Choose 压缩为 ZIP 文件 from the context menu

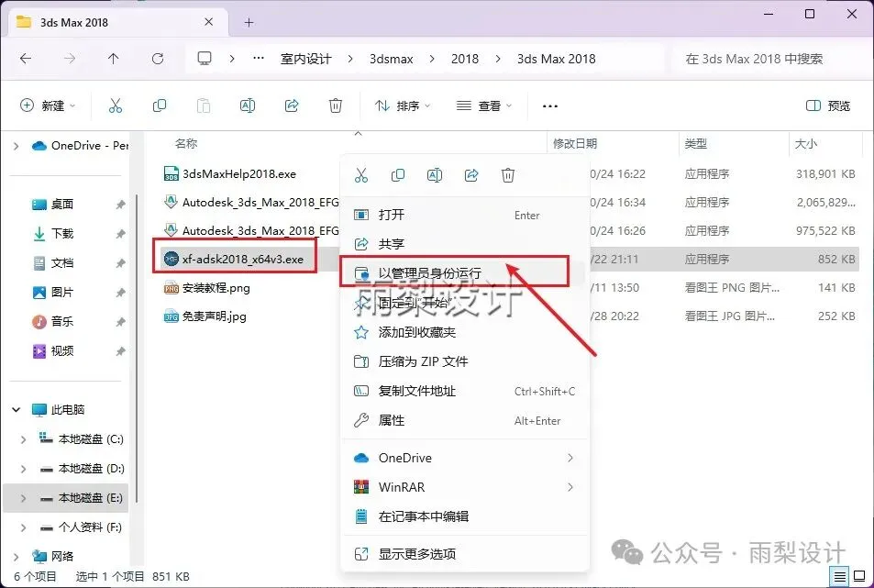[x=465, y=361]
